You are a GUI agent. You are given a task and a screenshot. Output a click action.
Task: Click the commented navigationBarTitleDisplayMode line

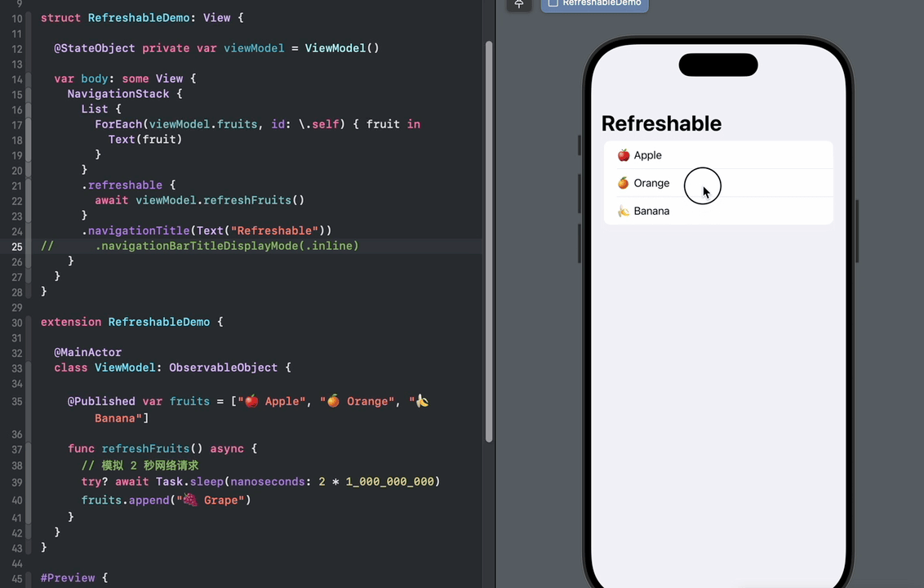(x=229, y=246)
